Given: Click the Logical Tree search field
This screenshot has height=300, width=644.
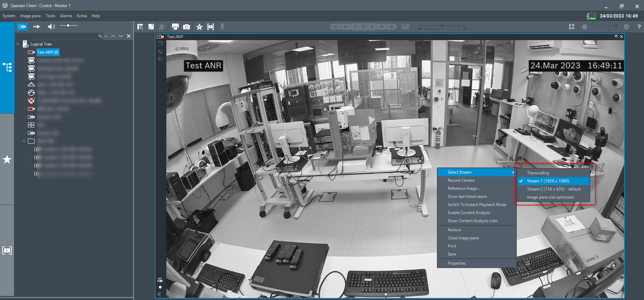Looking at the screenshot, I should pos(57,36).
